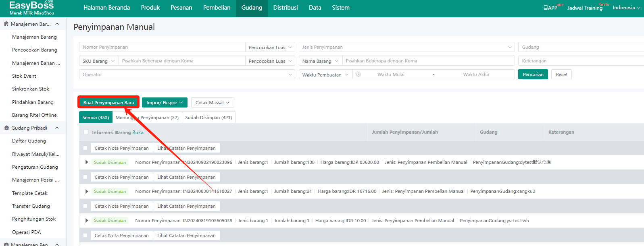Click the Gudang Pribadi house icon
Screen dimensions: 644x246
click(6, 128)
